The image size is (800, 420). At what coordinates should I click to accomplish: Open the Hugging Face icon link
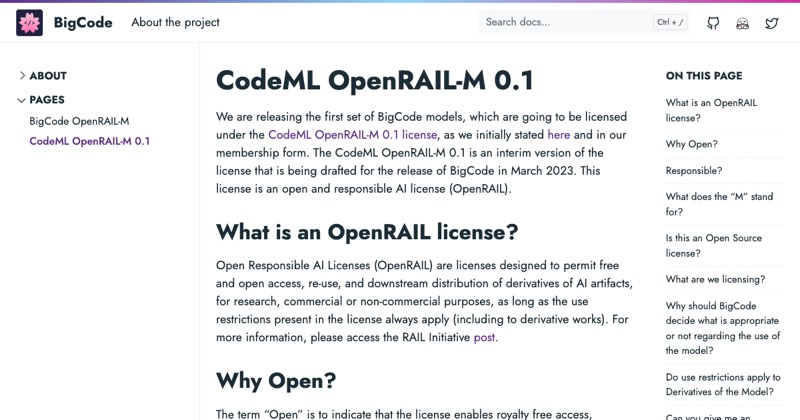tap(742, 23)
